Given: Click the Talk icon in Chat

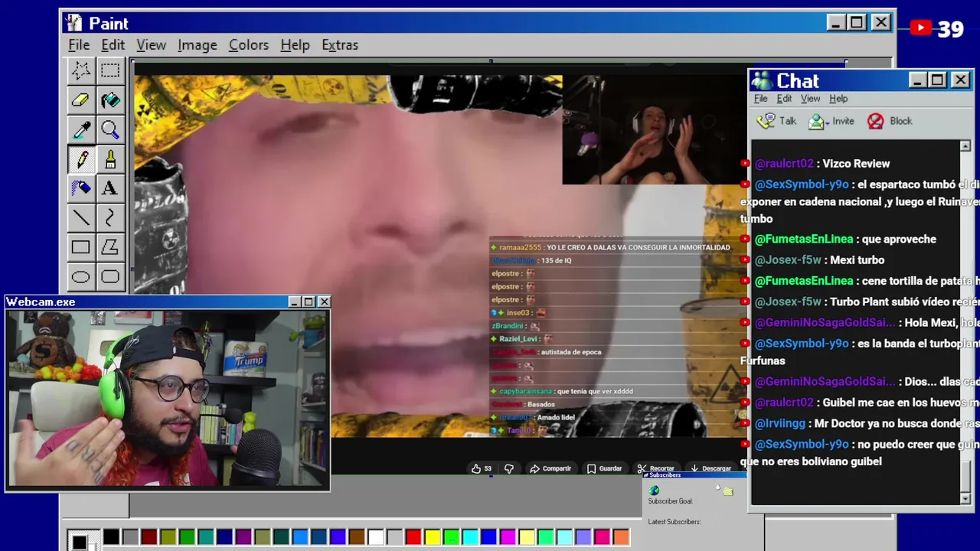Looking at the screenshot, I should pos(766,121).
